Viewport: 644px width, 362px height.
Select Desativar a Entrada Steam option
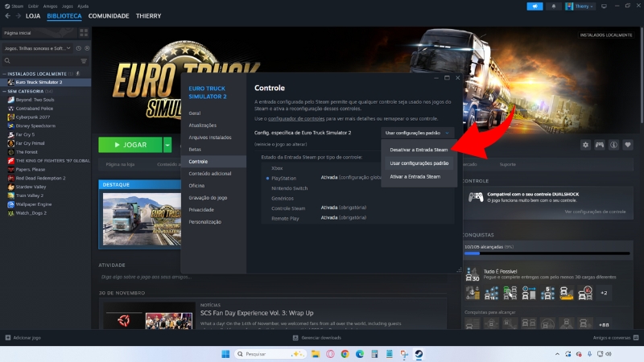coord(419,150)
